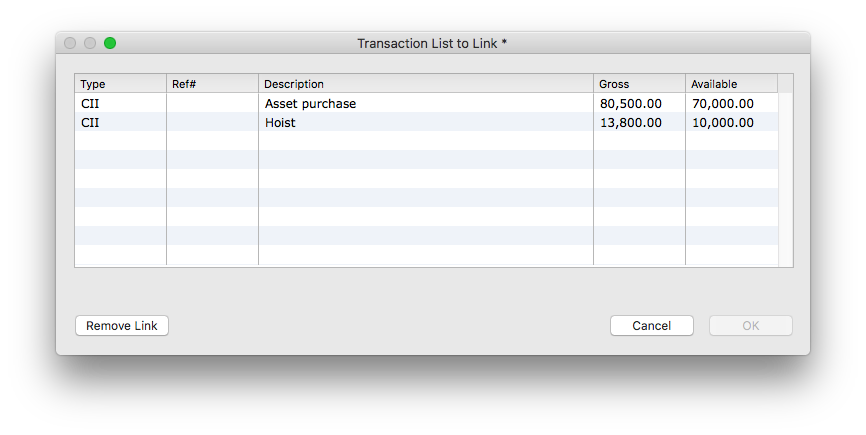Click the CII type cell of Asset purchase
Image resolution: width=866 pixels, height=435 pixels.
[x=120, y=103]
